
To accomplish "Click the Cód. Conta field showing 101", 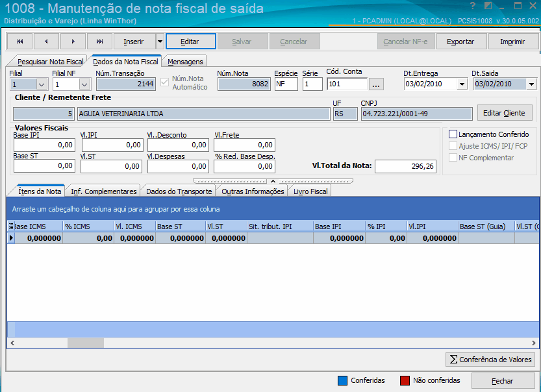I will (347, 84).
